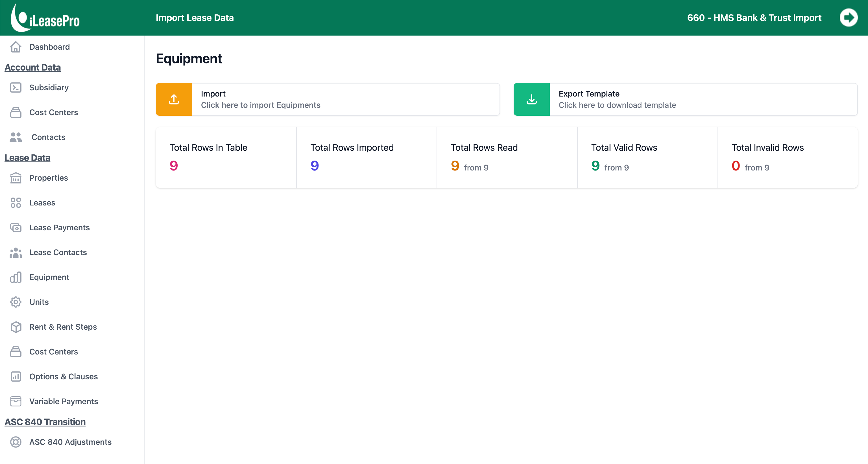
Task: Click the Lease Data section heading
Action: click(27, 157)
